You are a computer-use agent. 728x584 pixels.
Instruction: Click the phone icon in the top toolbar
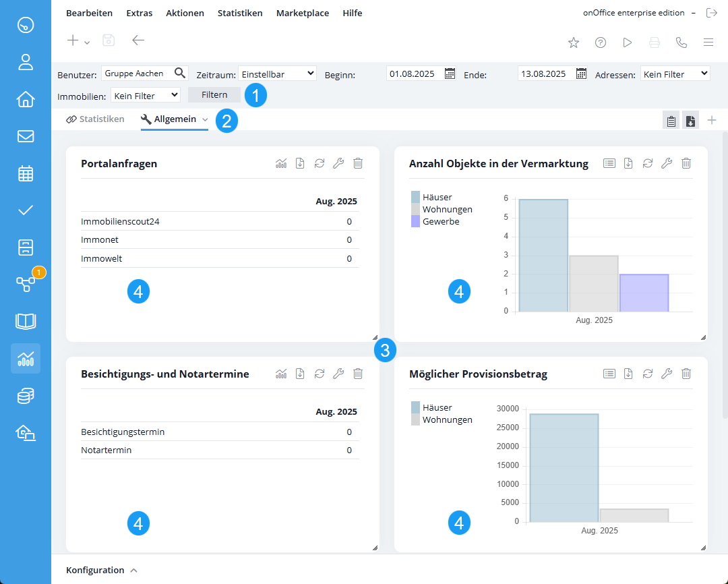click(x=681, y=42)
